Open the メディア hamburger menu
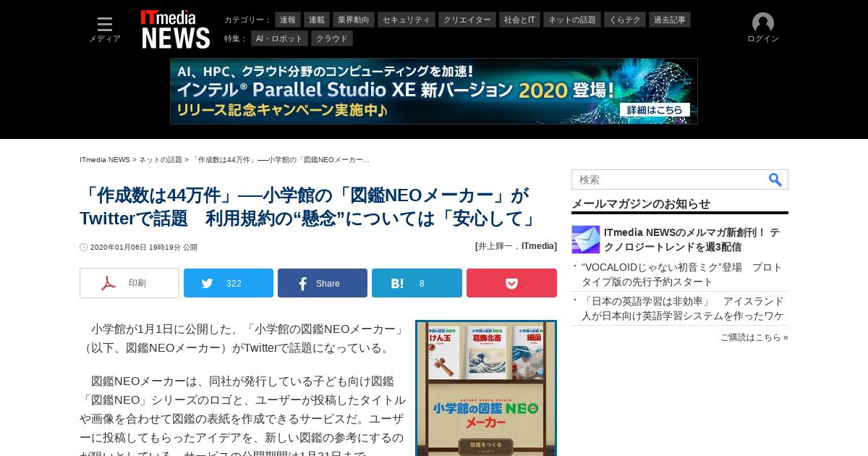The width and height of the screenshot is (868, 456). [105, 30]
